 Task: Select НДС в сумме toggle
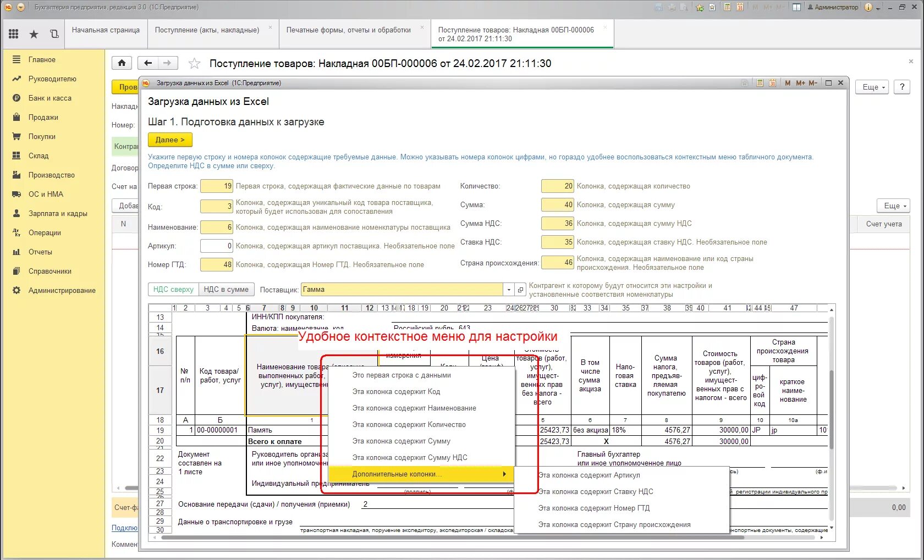226,289
